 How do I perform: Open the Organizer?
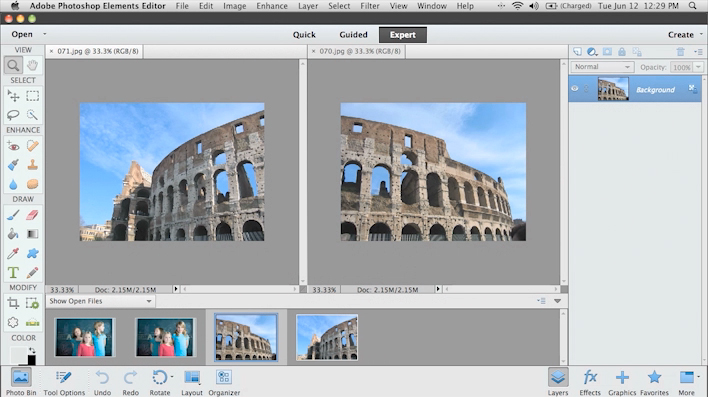(224, 382)
